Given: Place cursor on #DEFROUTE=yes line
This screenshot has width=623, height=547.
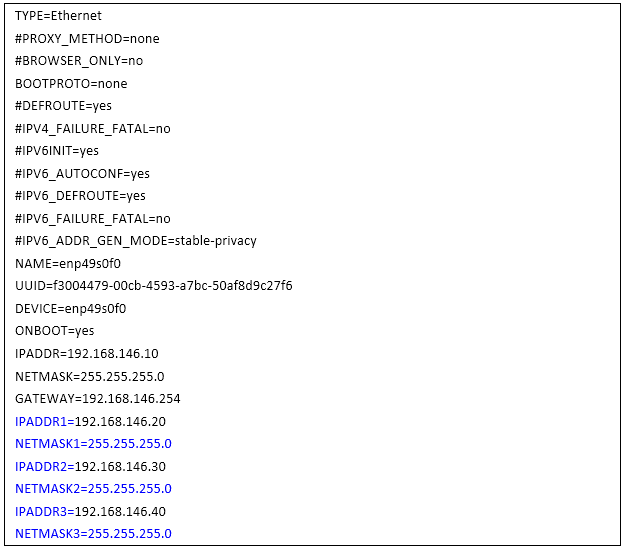Looking at the screenshot, I should click(63, 106).
